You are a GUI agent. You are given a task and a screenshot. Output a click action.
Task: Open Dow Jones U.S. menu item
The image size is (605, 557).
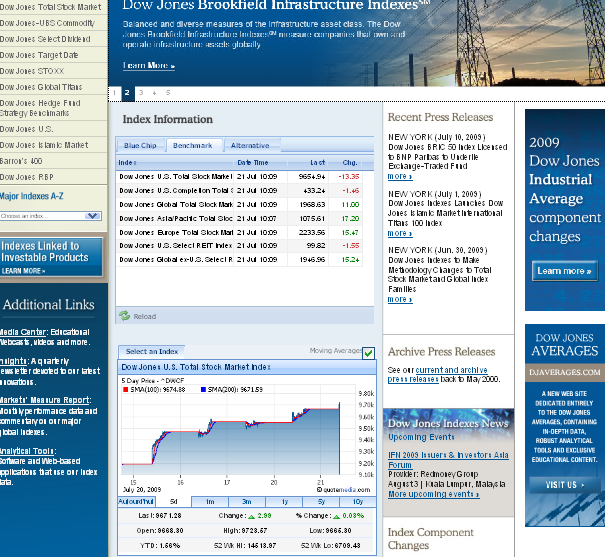click(x=27, y=129)
